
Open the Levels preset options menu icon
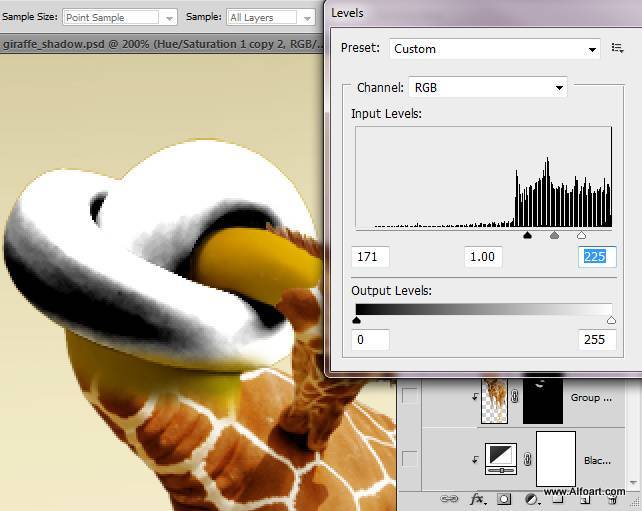pyautogui.click(x=617, y=48)
